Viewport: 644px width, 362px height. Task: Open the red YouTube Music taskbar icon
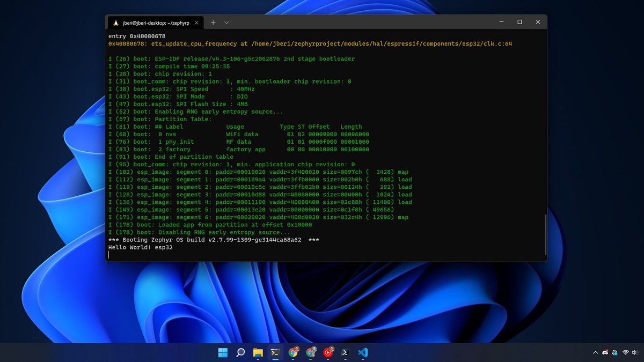[x=328, y=352]
